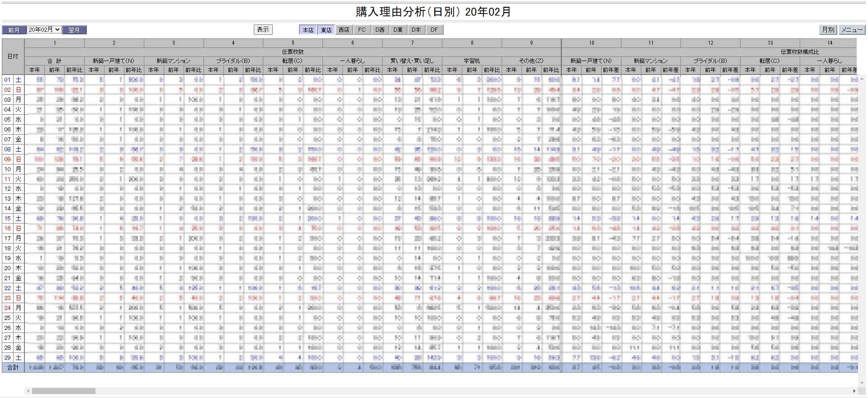Open the 20年02月 month dropdown

(44, 29)
